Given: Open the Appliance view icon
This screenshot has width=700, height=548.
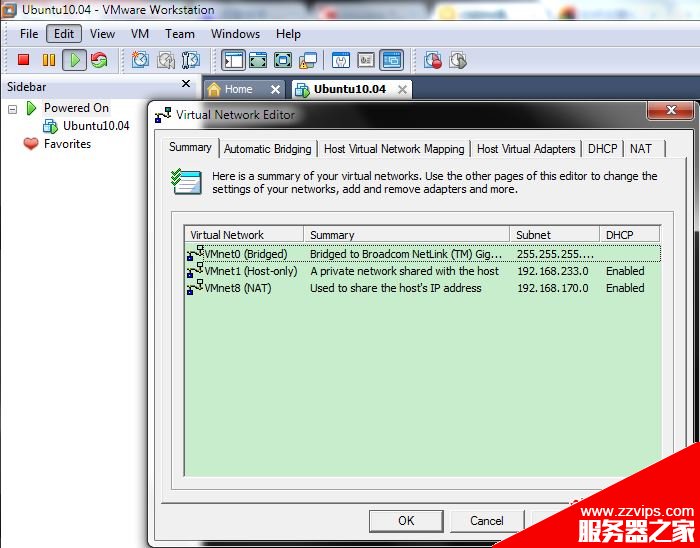Looking at the screenshot, I should [x=366, y=60].
